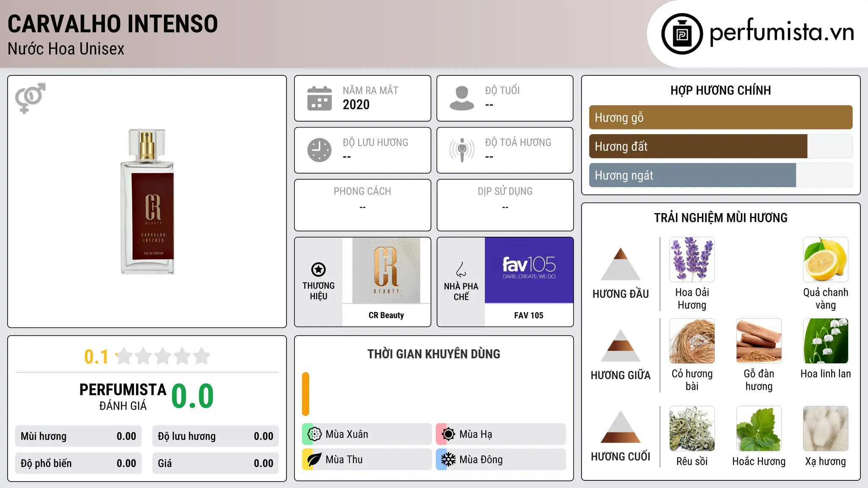Viewport: 868px width, 488px height.
Task: Click the Trải nghiệm mùi hương heading
Action: pyautogui.click(x=721, y=218)
